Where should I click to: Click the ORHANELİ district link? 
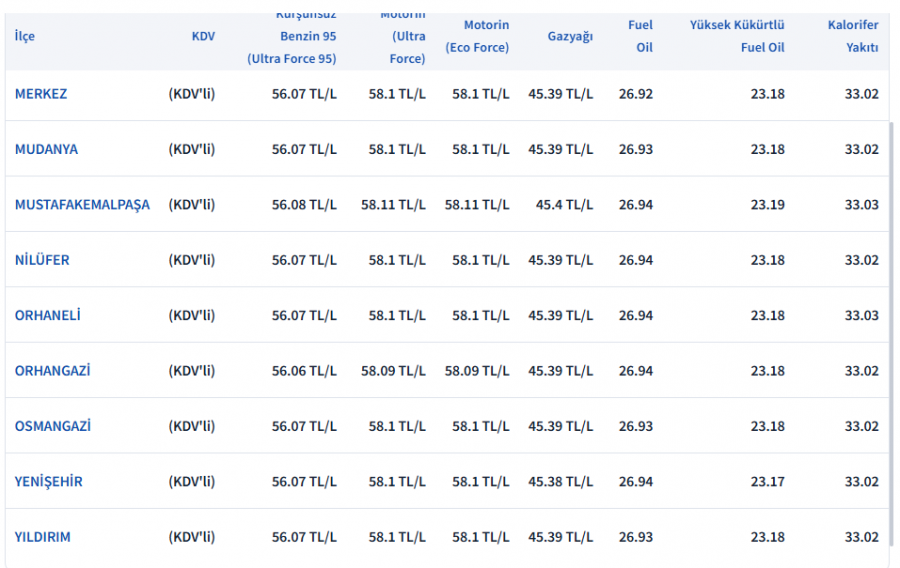tap(48, 315)
